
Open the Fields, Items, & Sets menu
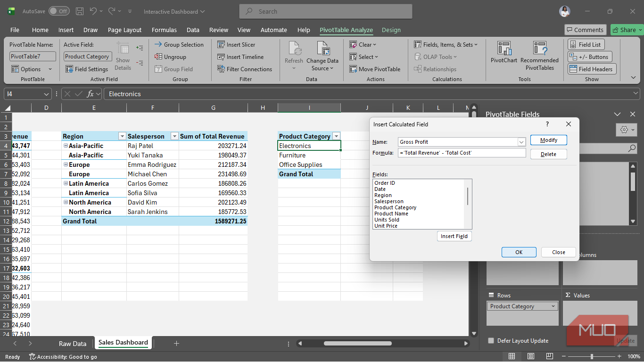446,45
